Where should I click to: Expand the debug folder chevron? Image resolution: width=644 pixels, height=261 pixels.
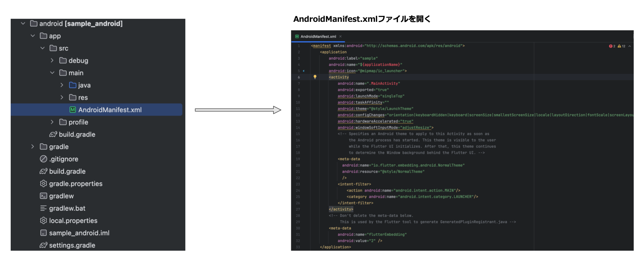click(x=52, y=60)
